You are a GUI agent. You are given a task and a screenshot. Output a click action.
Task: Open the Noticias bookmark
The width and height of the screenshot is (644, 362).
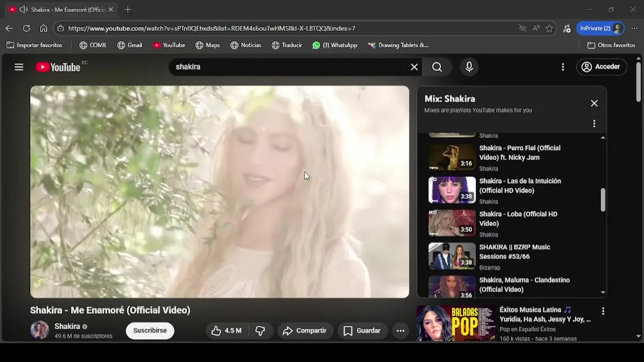click(246, 45)
